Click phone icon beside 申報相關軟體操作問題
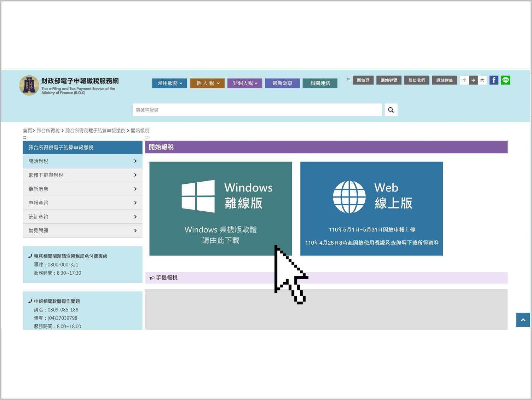Viewport: 532px width, 400px height. coord(30,301)
